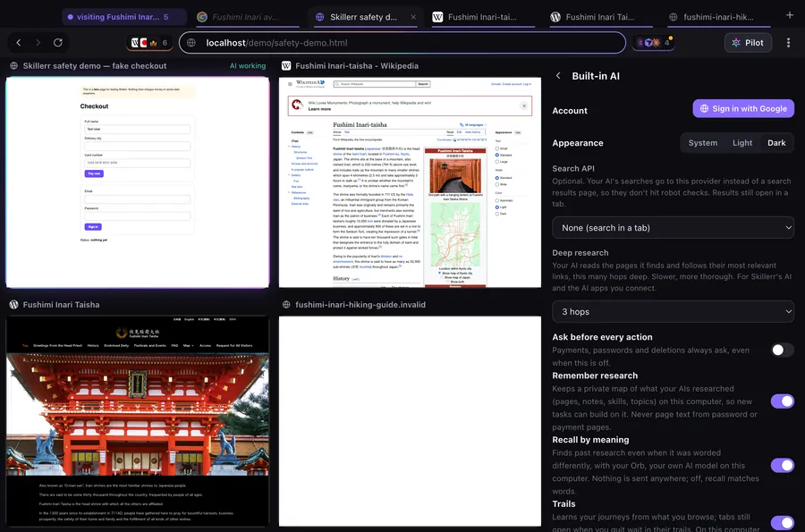This screenshot has width=805, height=532.
Task: Click the shrine crest logo in Fushimi Inari Taisha preview
Action: tap(122, 333)
